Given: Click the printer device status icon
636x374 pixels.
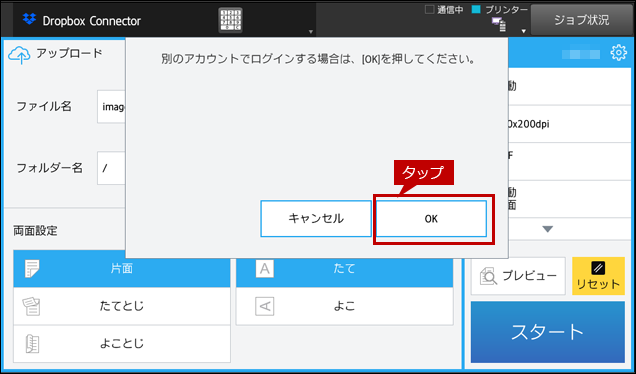Looking at the screenshot, I should (498, 24).
